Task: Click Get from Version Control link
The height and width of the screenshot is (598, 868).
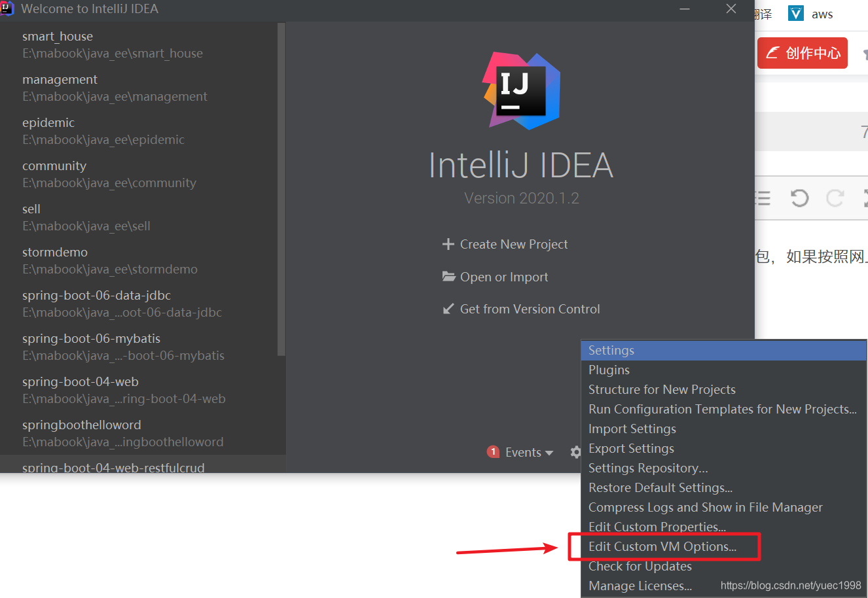Action: coord(530,309)
